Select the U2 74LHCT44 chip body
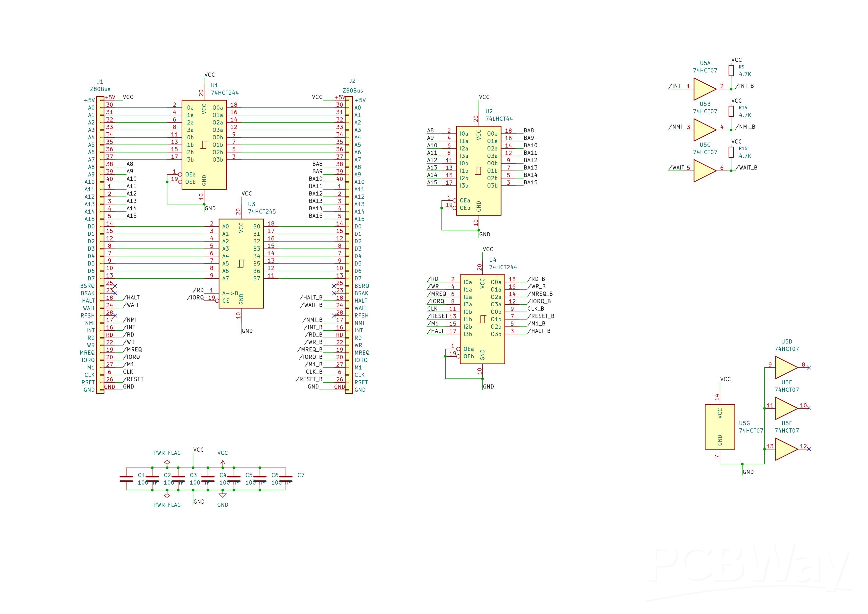This screenshot has height=614, width=868. (479, 171)
